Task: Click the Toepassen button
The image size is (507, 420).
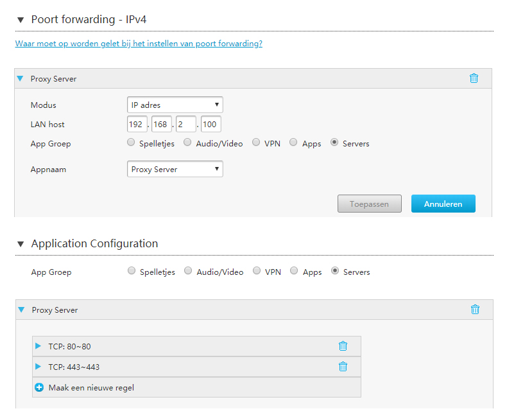Action: (x=370, y=204)
